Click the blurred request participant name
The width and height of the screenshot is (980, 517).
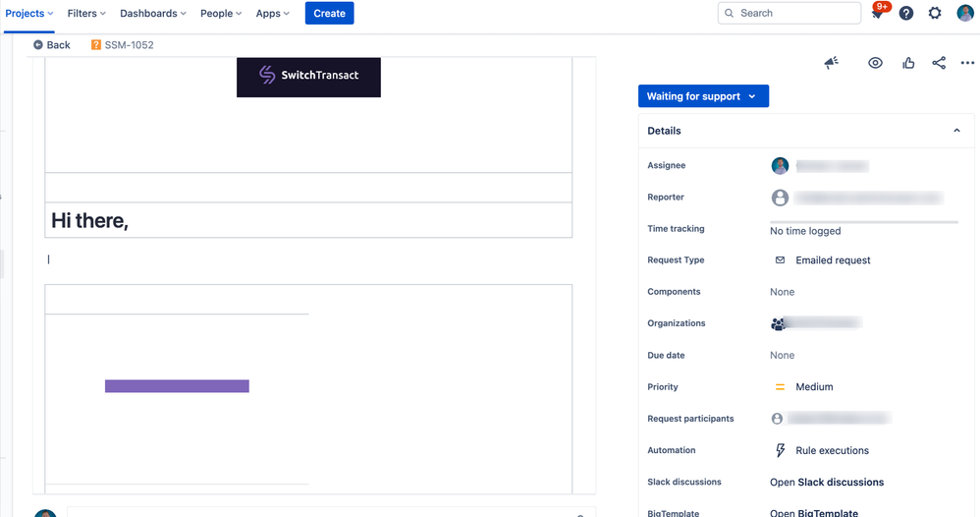click(x=839, y=418)
